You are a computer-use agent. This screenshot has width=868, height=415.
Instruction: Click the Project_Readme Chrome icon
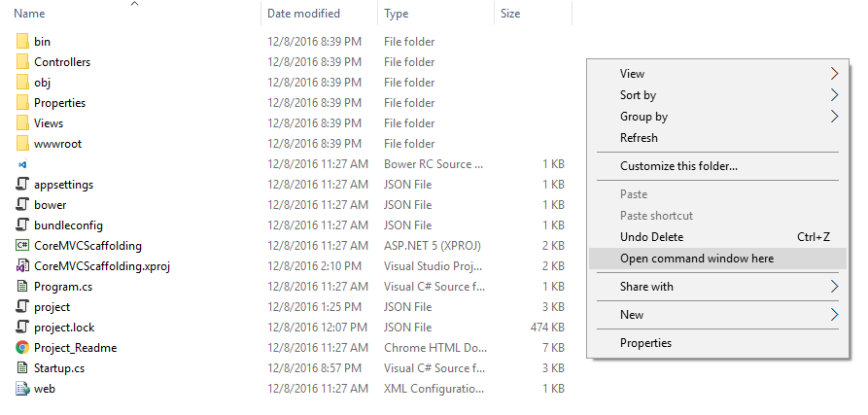pyautogui.click(x=22, y=348)
